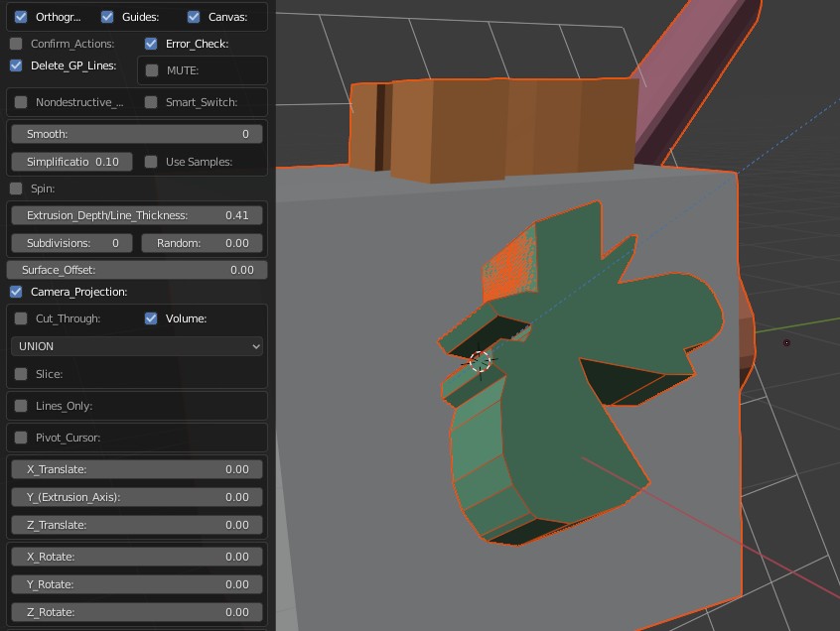Open the UNION boolean mode dropdown
This screenshot has height=631, width=840.
[138, 346]
